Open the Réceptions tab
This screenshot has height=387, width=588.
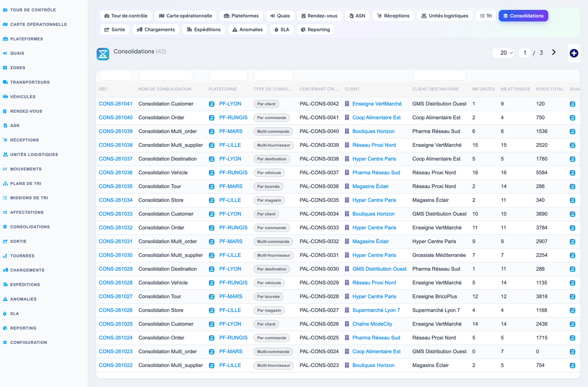click(393, 16)
